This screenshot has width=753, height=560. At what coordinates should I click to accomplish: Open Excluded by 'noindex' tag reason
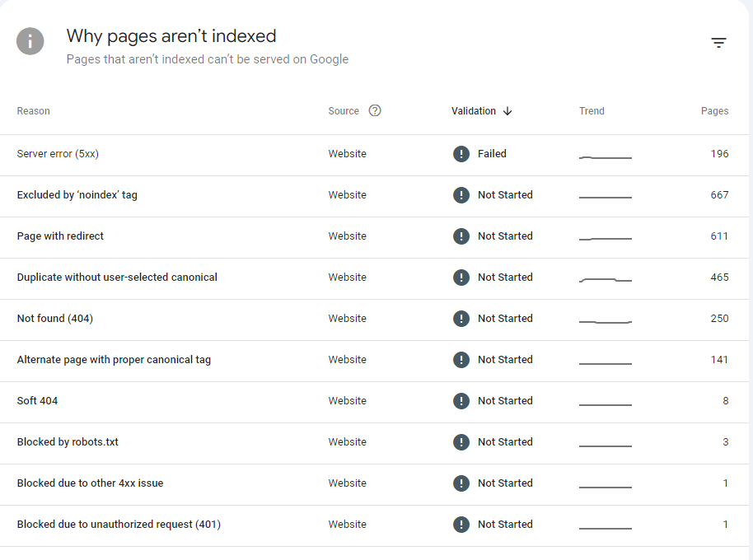pos(77,195)
